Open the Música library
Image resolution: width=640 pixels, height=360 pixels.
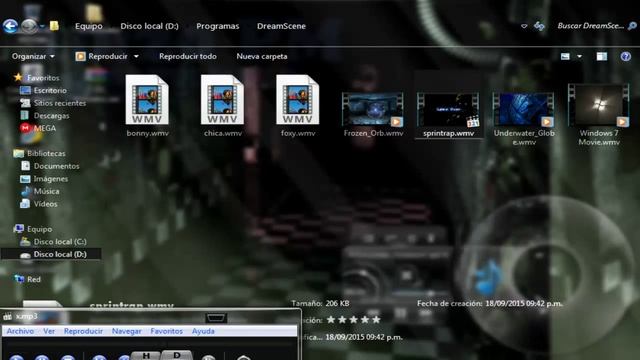click(x=46, y=191)
